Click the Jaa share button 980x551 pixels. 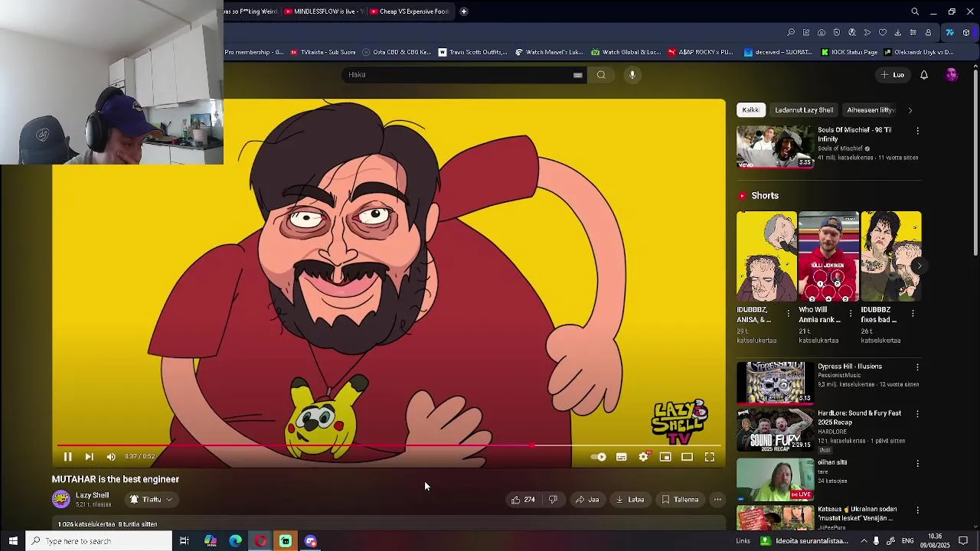click(587, 500)
